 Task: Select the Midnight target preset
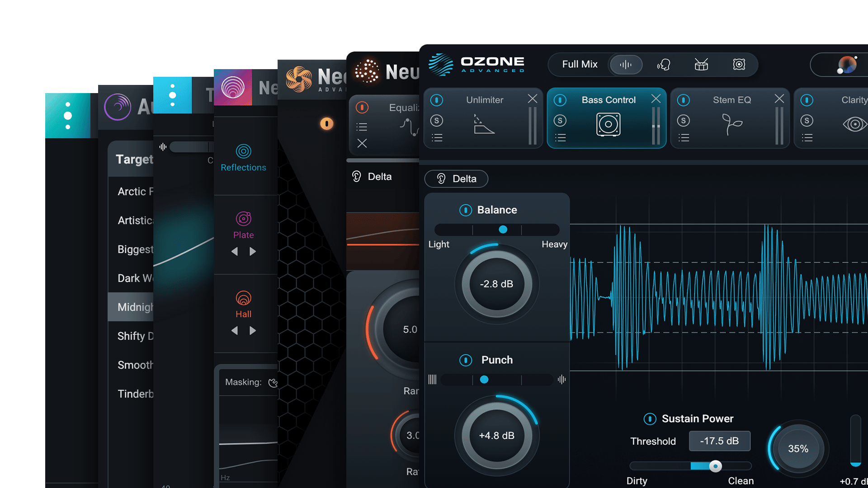[x=131, y=307]
